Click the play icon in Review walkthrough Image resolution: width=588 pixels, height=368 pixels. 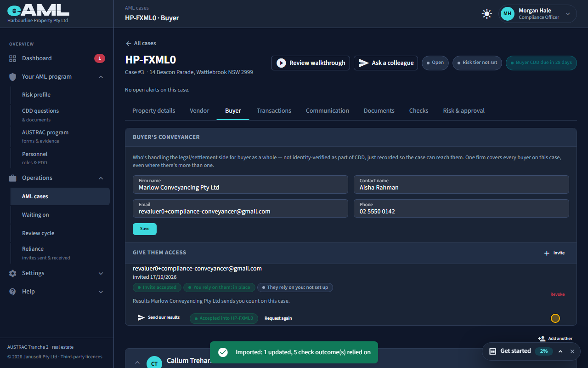pos(281,63)
